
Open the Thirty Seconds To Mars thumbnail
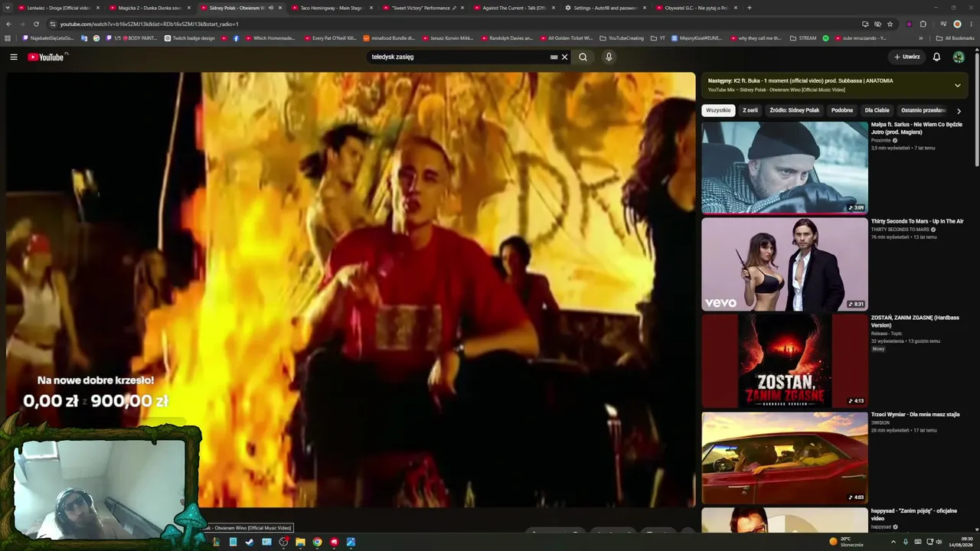tap(785, 264)
